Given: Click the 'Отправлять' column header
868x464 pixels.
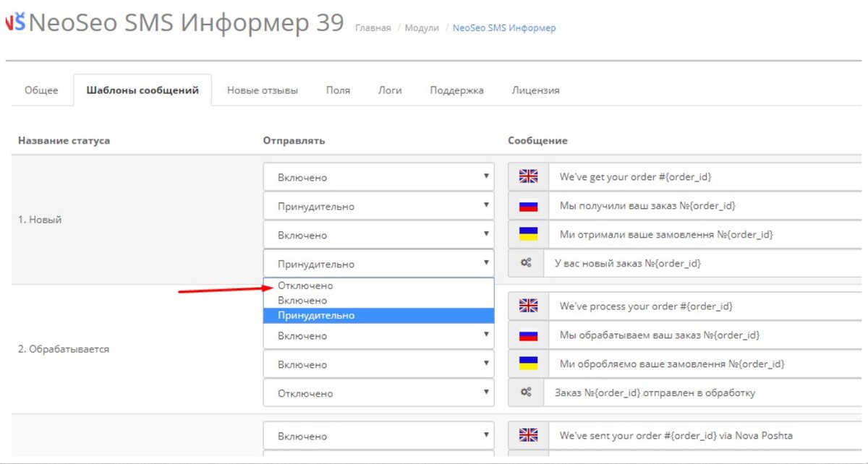Looking at the screenshot, I should point(294,140).
